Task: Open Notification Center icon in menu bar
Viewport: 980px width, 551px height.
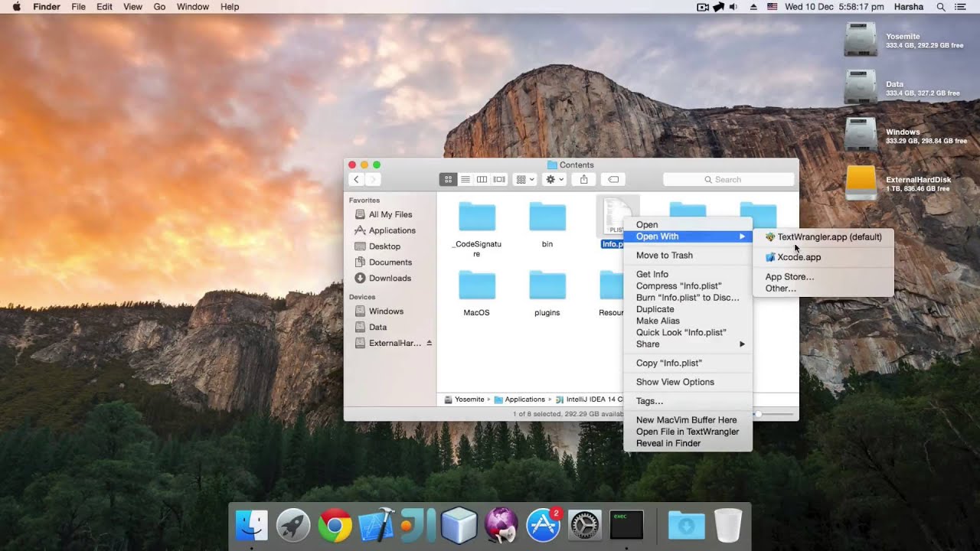Action: [961, 7]
